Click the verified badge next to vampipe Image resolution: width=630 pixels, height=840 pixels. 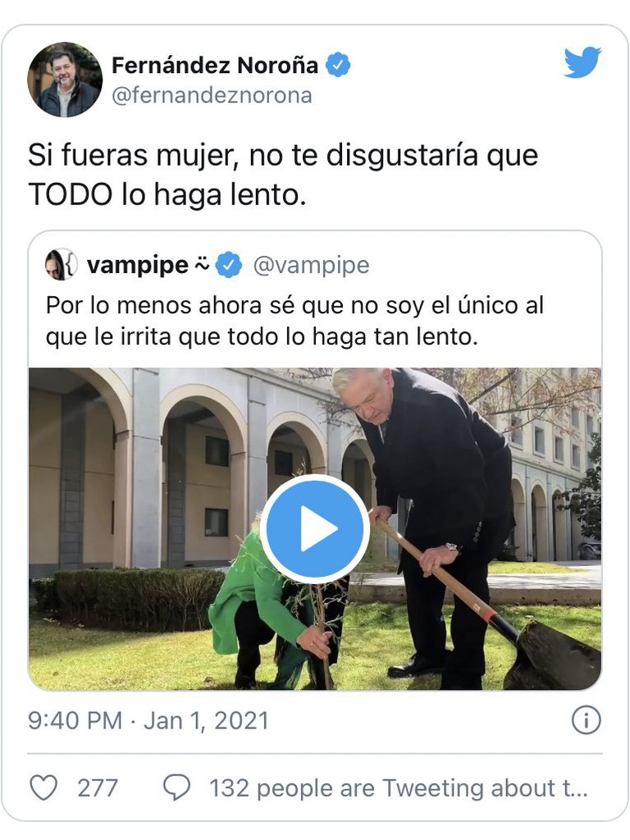[229, 265]
